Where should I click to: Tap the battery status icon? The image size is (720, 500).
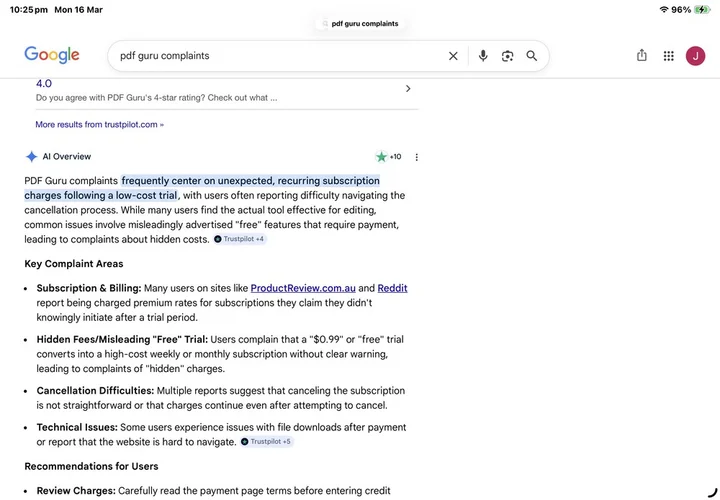click(702, 10)
